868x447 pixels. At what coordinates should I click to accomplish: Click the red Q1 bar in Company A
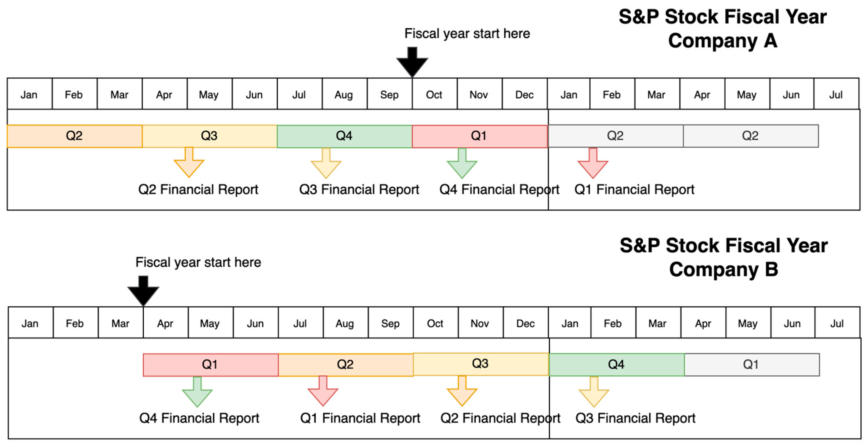click(480, 136)
